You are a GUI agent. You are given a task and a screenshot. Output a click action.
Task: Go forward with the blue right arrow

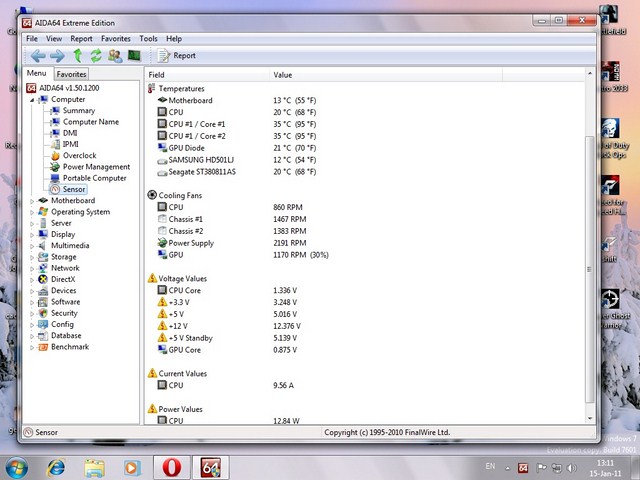[x=58, y=56]
